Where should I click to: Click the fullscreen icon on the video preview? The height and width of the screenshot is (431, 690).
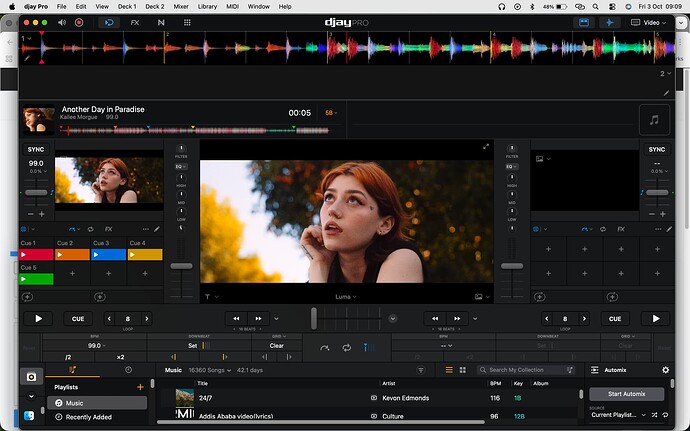(486, 147)
